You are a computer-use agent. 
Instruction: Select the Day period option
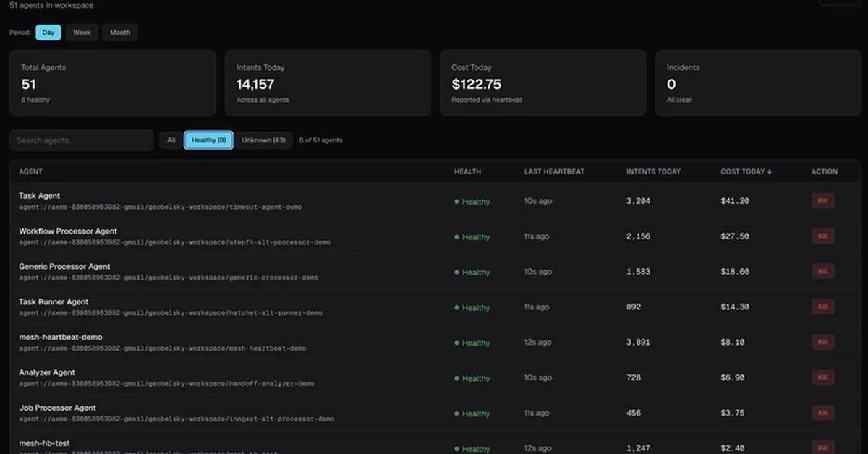pyautogui.click(x=48, y=33)
